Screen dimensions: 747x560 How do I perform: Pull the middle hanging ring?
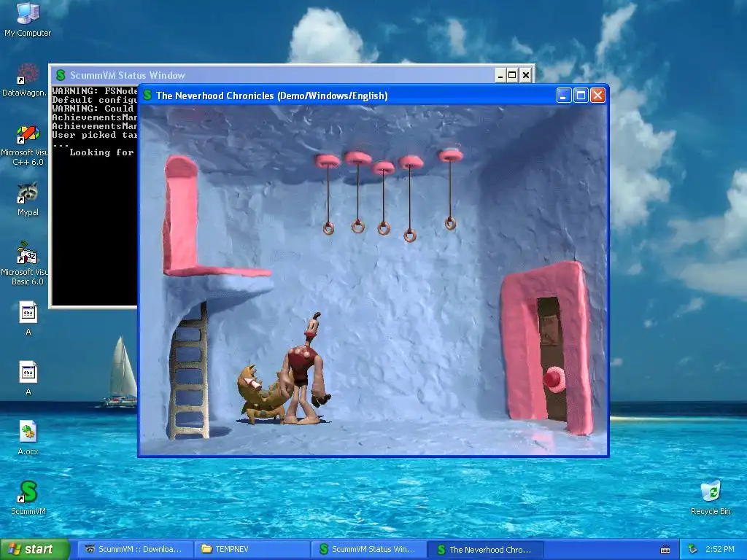(x=384, y=228)
